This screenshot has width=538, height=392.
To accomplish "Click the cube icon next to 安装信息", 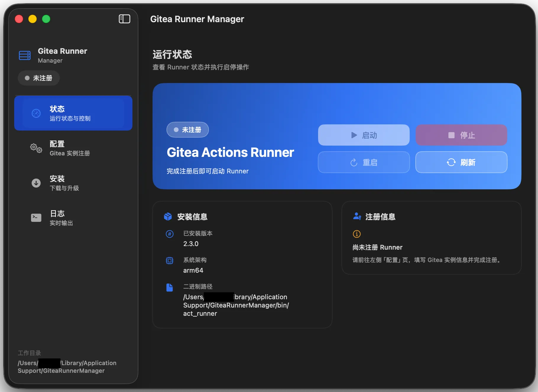I will (168, 217).
